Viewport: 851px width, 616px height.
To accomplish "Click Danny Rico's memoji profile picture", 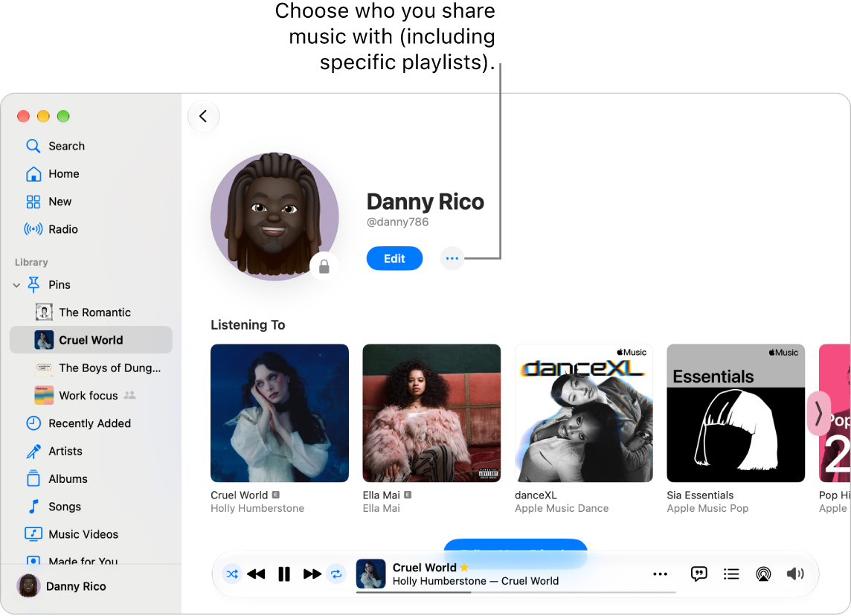I will [274, 216].
